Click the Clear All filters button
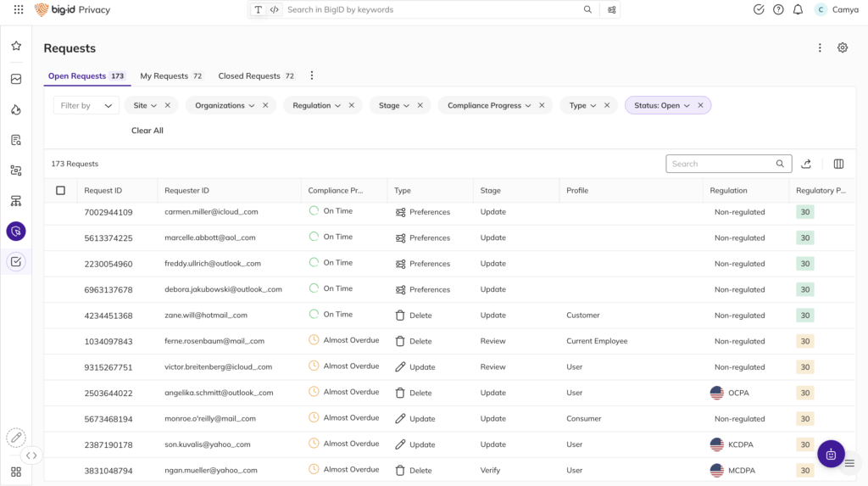The image size is (868, 486). [x=147, y=131]
